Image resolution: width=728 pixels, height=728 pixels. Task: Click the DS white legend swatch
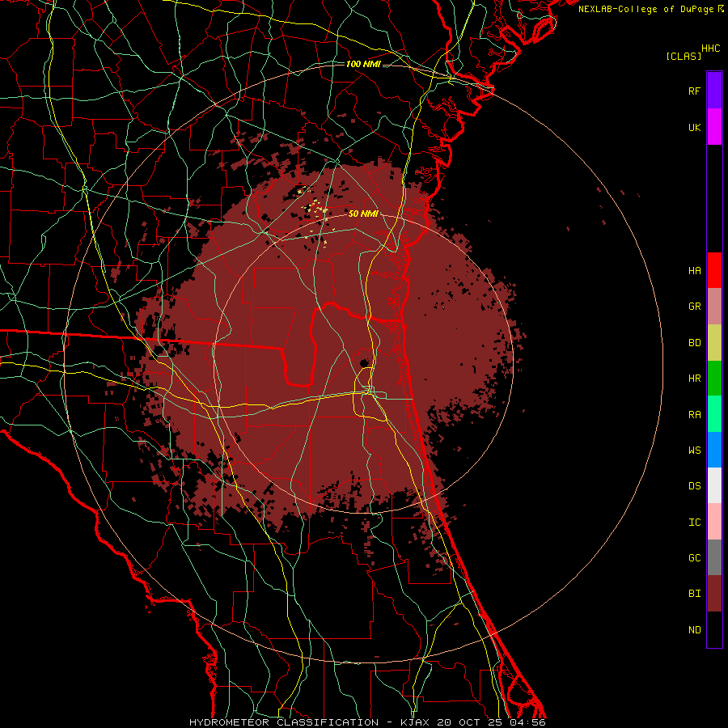[x=714, y=485]
